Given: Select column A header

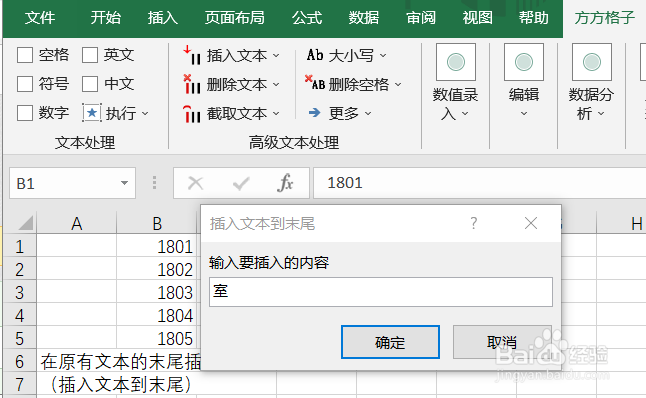Looking at the screenshot, I should pyautogui.click(x=77, y=224).
